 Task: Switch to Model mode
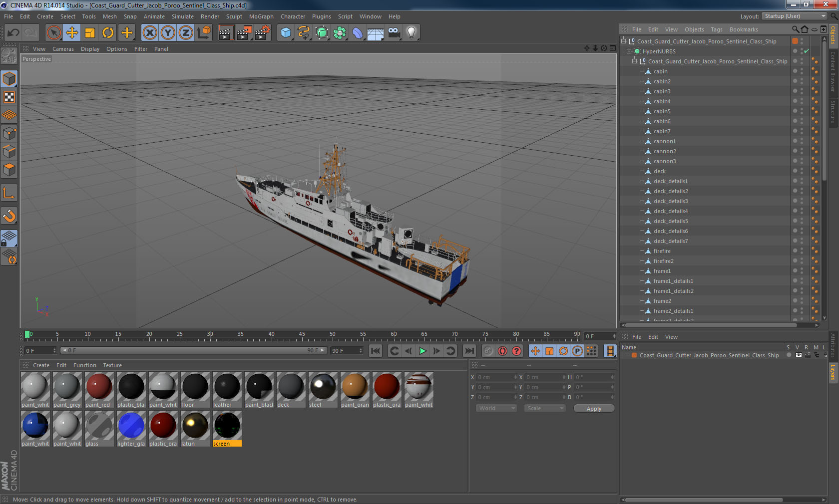click(9, 79)
